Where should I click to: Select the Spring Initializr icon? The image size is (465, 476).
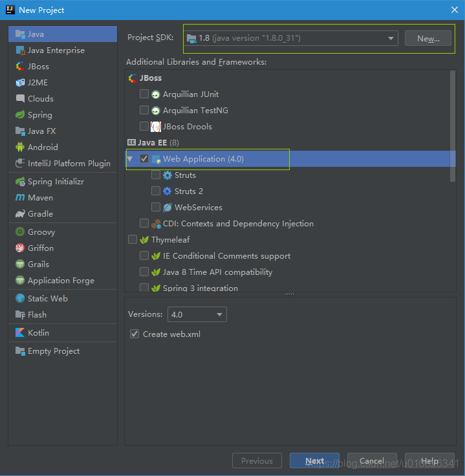20,182
